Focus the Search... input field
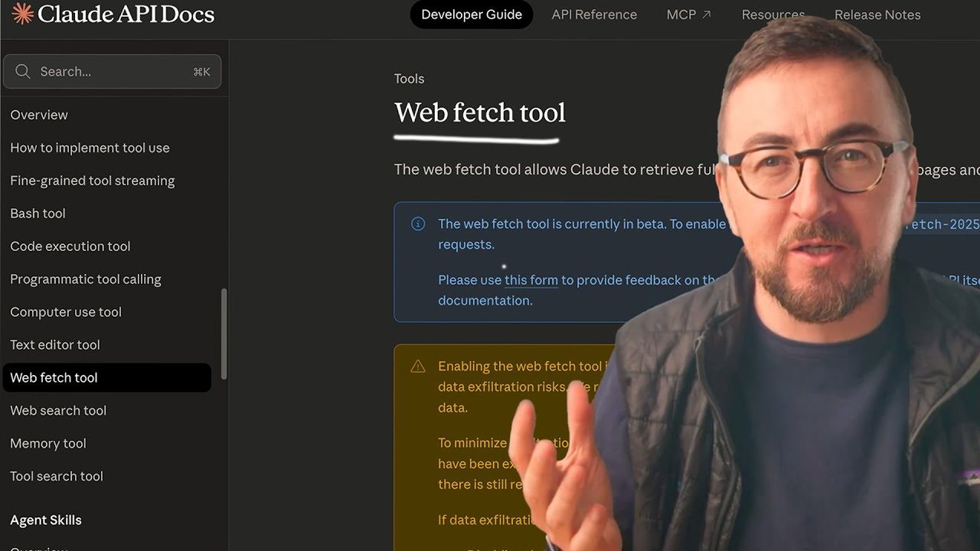This screenshot has height=551, width=980. 112,71
